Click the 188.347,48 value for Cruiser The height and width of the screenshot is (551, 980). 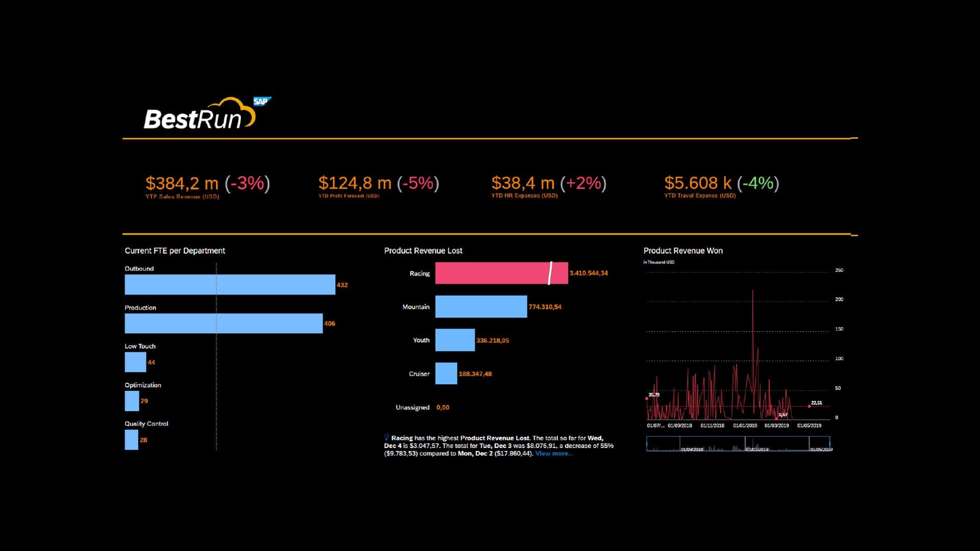(475, 374)
